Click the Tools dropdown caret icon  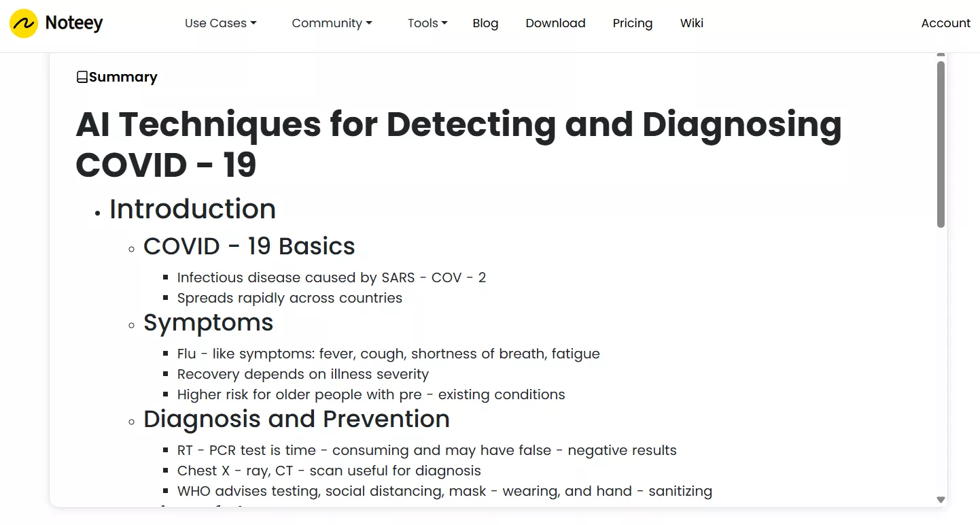point(444,22)
